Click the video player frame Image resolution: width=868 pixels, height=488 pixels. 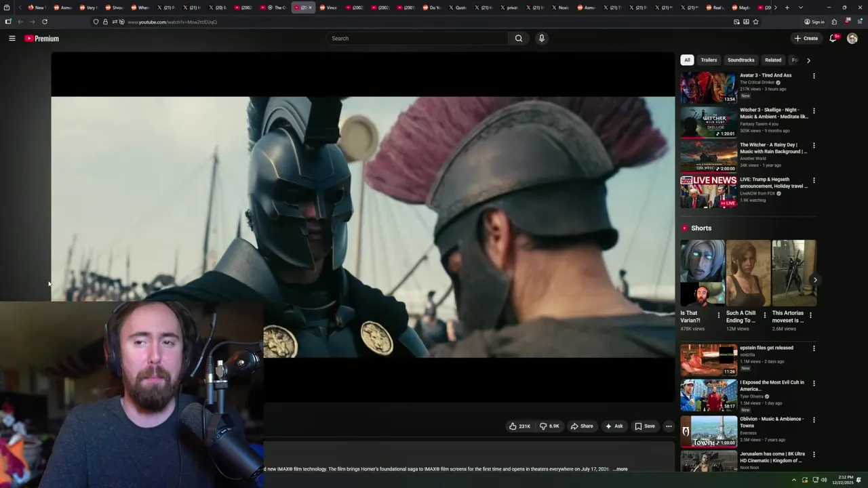(363, 227)
